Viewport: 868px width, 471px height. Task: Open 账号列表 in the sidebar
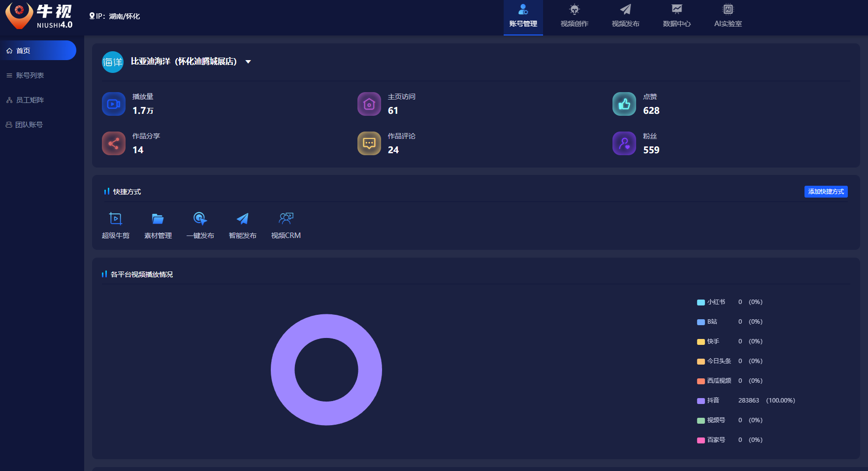[x=30, y=75]
